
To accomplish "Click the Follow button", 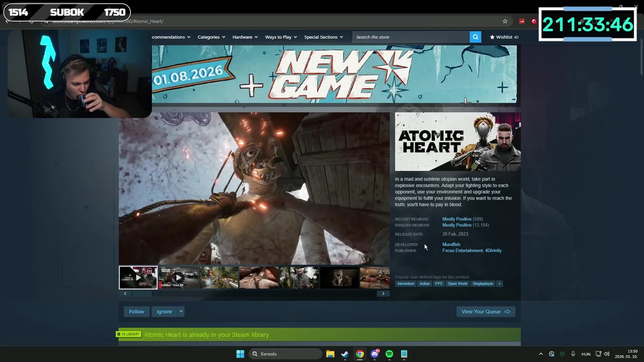I will pyautogui.click(x=136, y=312).
